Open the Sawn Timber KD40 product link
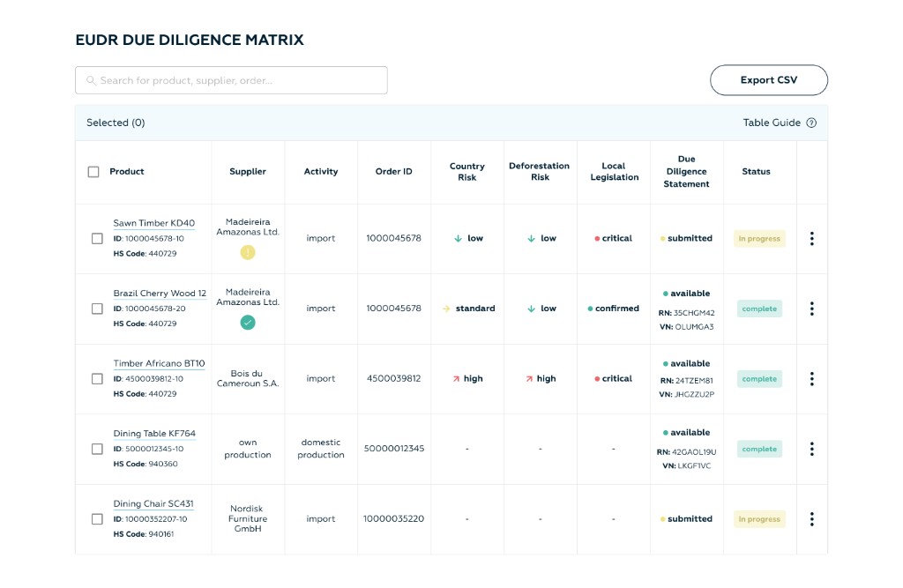 click(153, 223)
